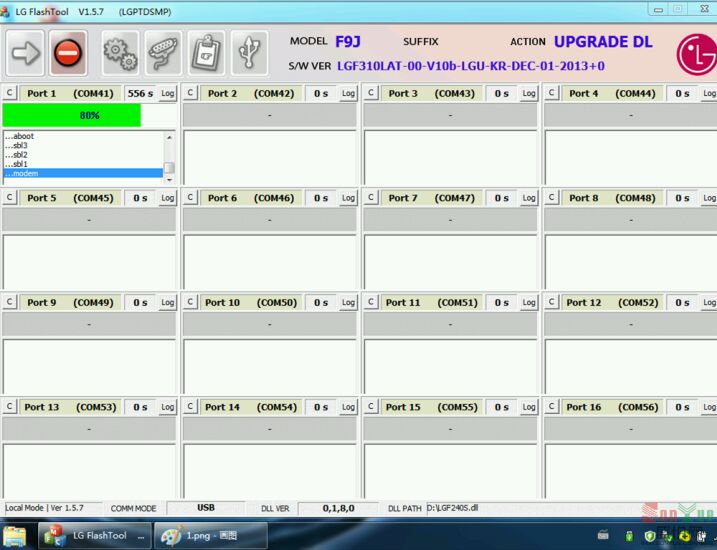
Task: Click the S/W version LGF310LAT text
Action: [471, 66]
